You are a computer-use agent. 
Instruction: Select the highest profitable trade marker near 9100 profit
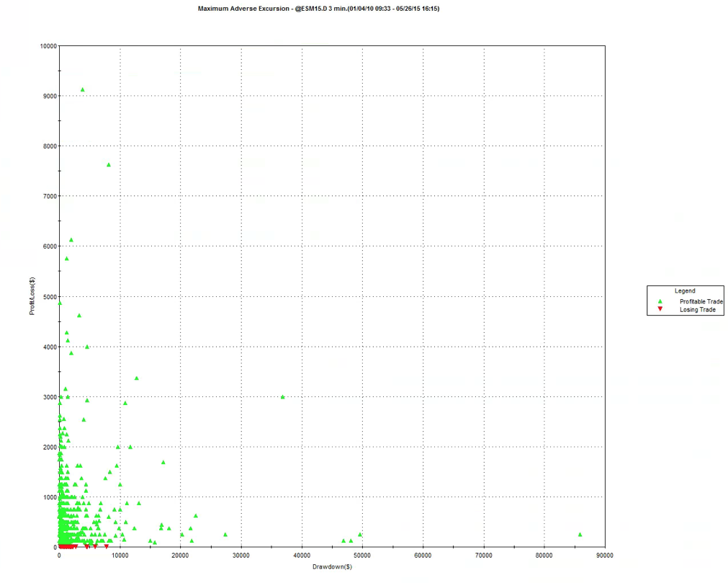click(x=83, y=89)
